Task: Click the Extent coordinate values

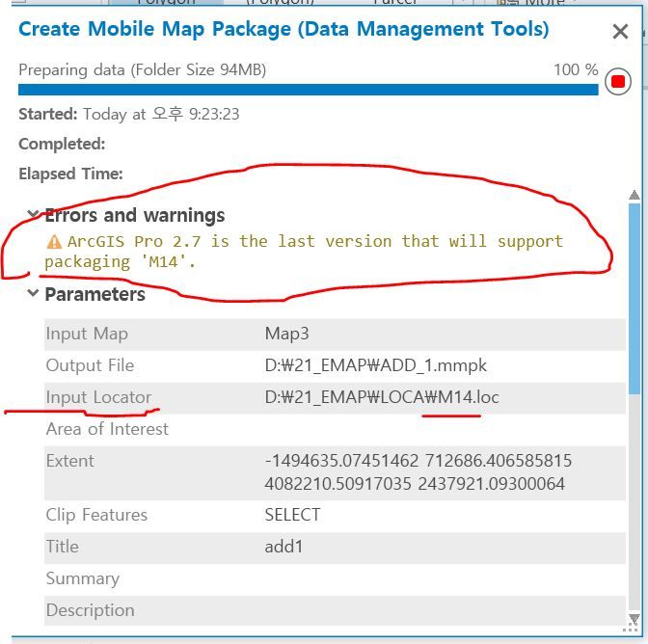Action: click(x=418, y=472)
